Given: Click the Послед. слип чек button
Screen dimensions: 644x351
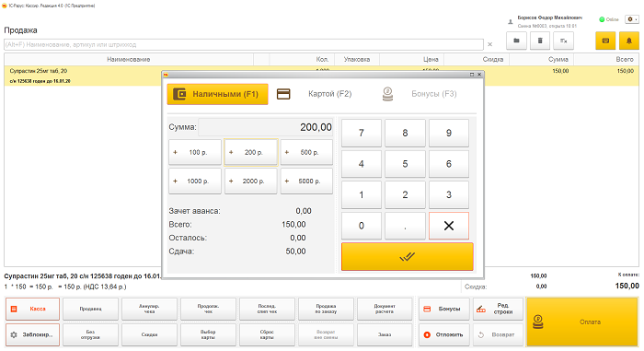Looking at the screenshot, I should pos(267,309).
